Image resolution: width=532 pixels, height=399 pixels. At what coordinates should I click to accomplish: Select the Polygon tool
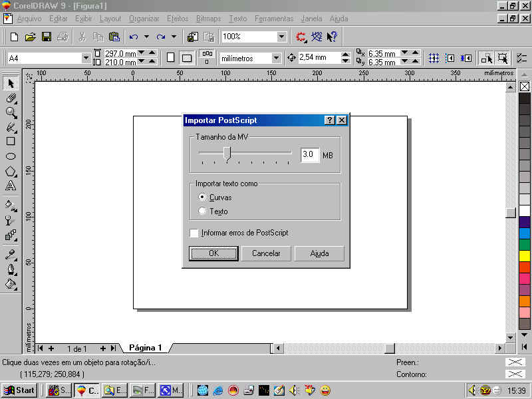pyautogui.click(x=11, y=171)
